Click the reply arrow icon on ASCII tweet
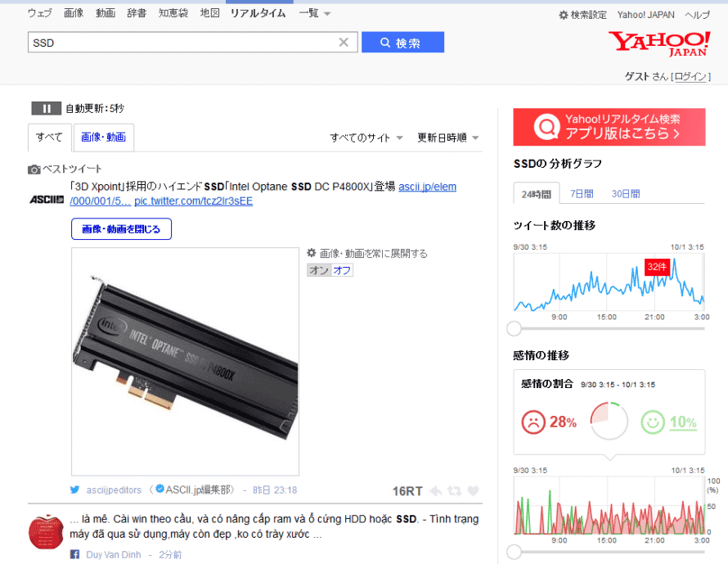 (x=435, y=490)
